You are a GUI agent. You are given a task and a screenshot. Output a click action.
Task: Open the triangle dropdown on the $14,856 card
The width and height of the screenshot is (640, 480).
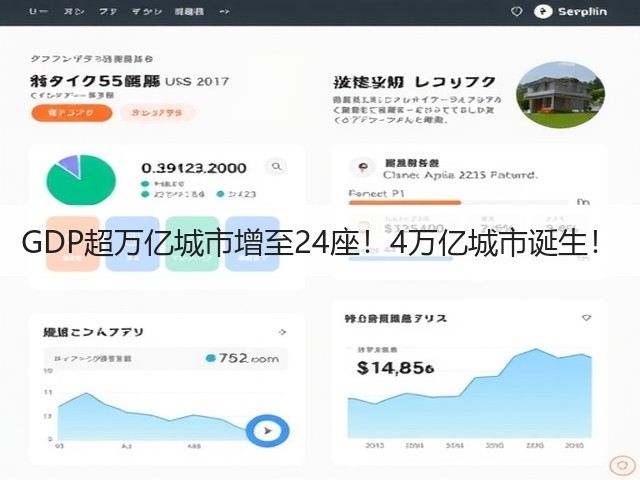click(587, 318)
